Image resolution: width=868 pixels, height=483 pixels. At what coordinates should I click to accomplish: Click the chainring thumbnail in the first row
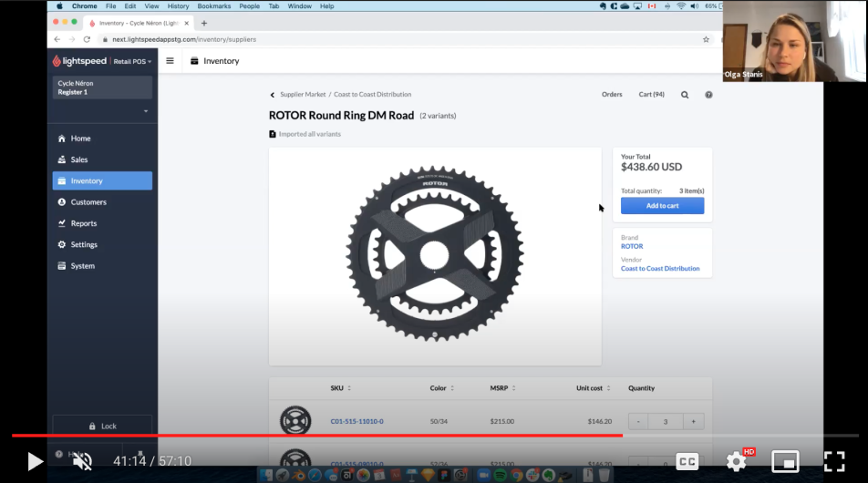point(295,421)
